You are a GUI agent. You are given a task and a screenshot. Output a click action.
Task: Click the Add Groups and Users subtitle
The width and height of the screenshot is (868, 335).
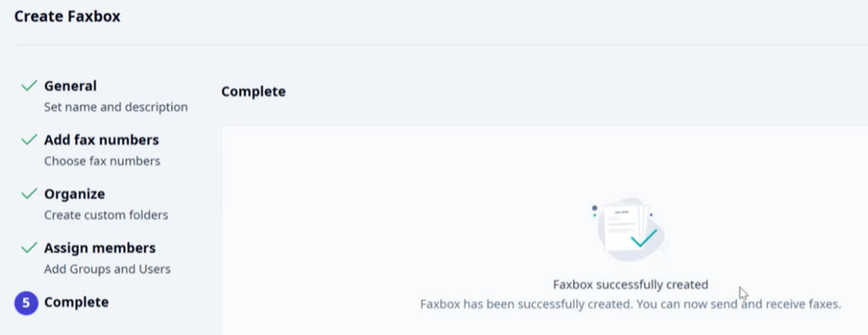(107, 269)
